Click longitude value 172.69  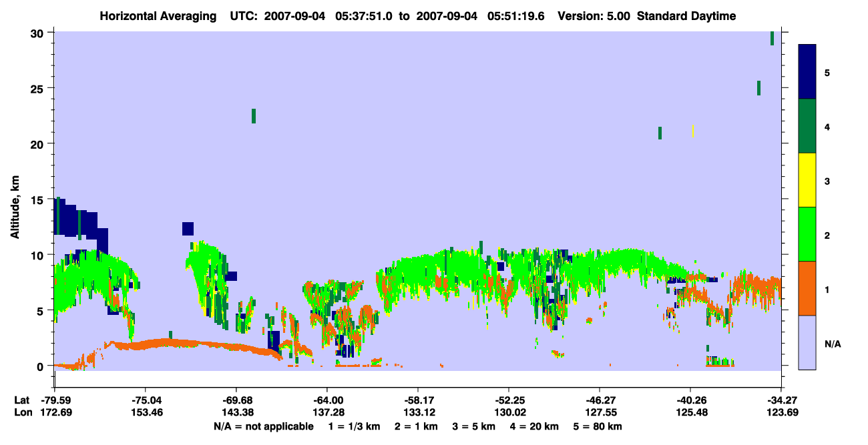(56, 412)
